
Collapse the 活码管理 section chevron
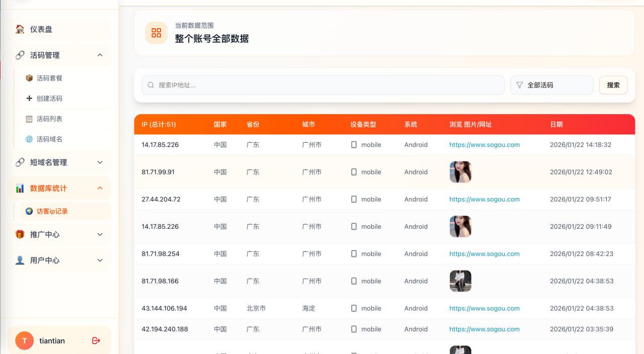(100, 55)
